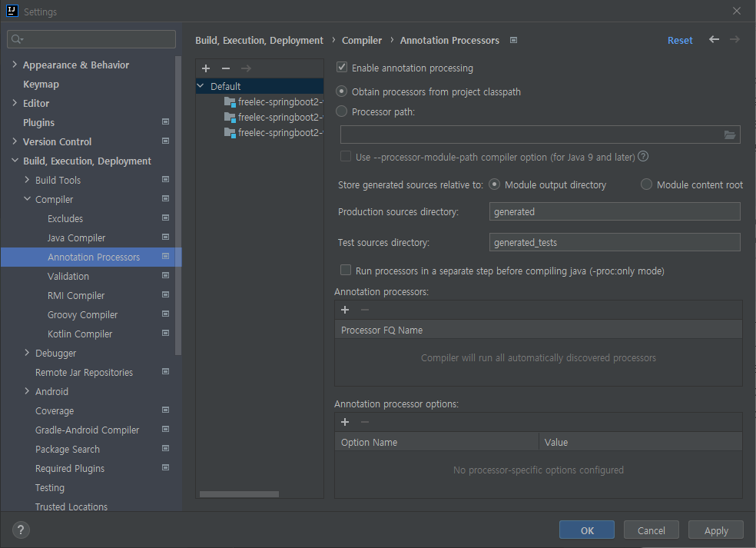This screenshot has height=548, width=756.
Task: Open the Keymap settings page
Action: click(x=41, y=84)
